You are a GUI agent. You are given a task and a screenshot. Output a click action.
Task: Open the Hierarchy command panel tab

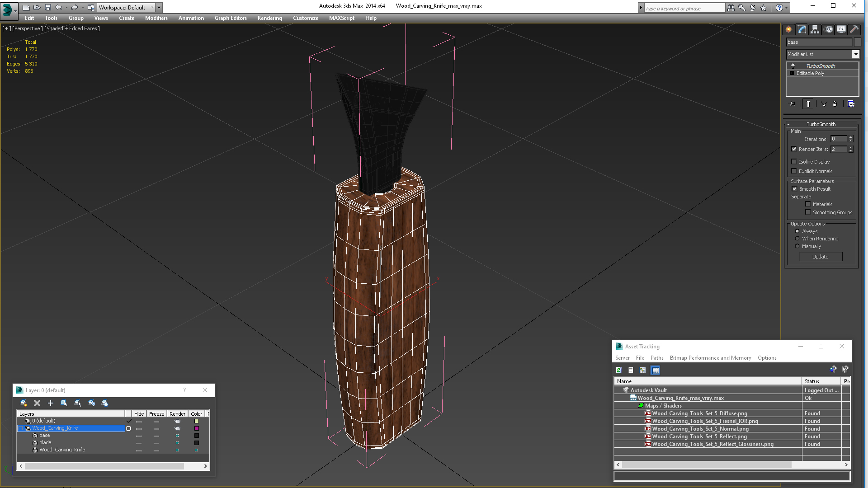(815, 29)
